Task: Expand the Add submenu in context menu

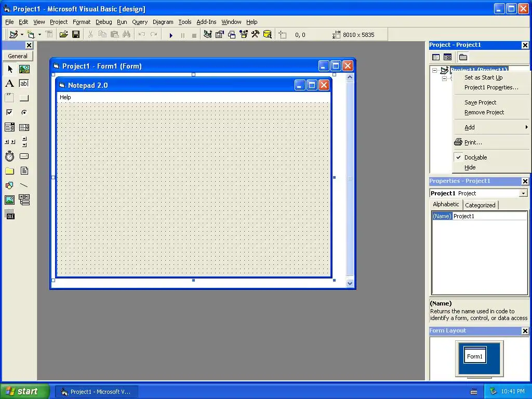Action: pyautogui.click(x=491, y=128)
